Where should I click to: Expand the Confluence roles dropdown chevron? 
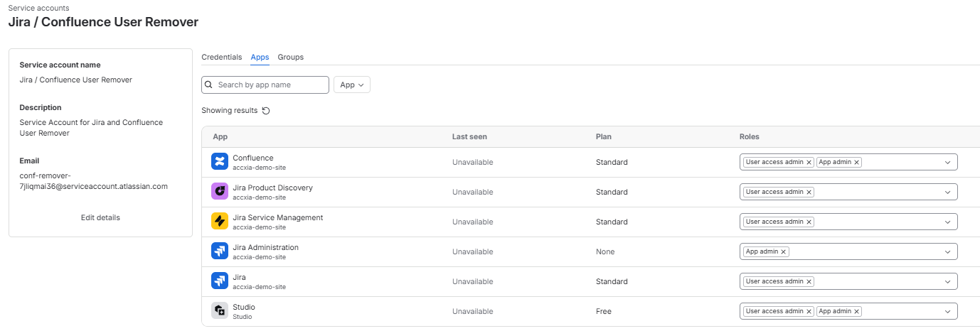tap(947, 162)
